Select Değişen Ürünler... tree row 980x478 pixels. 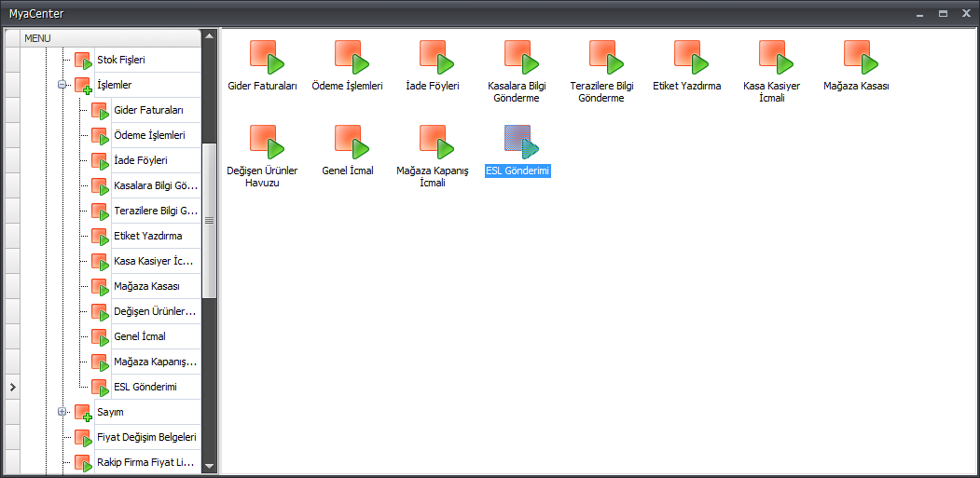[155, 311]
